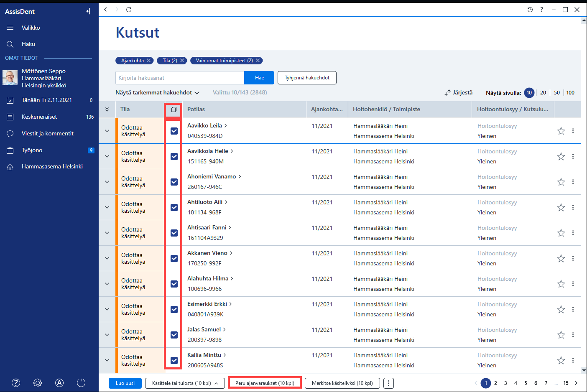The height and width of the screenshot is (392, 587).
Task: Click Peru ajanvaraukset (10 kpl)
Action: (265, 383)
